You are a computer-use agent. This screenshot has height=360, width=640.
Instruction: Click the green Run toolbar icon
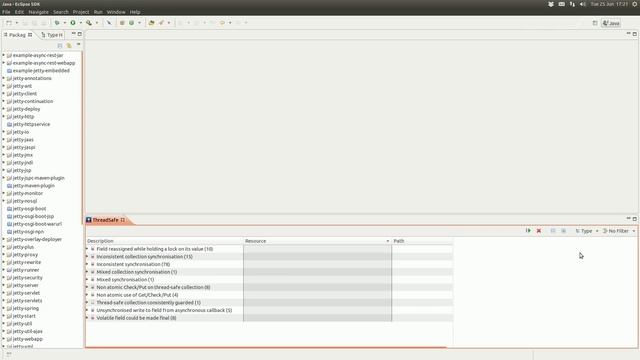pyautogui.click(x=73, y=23)
